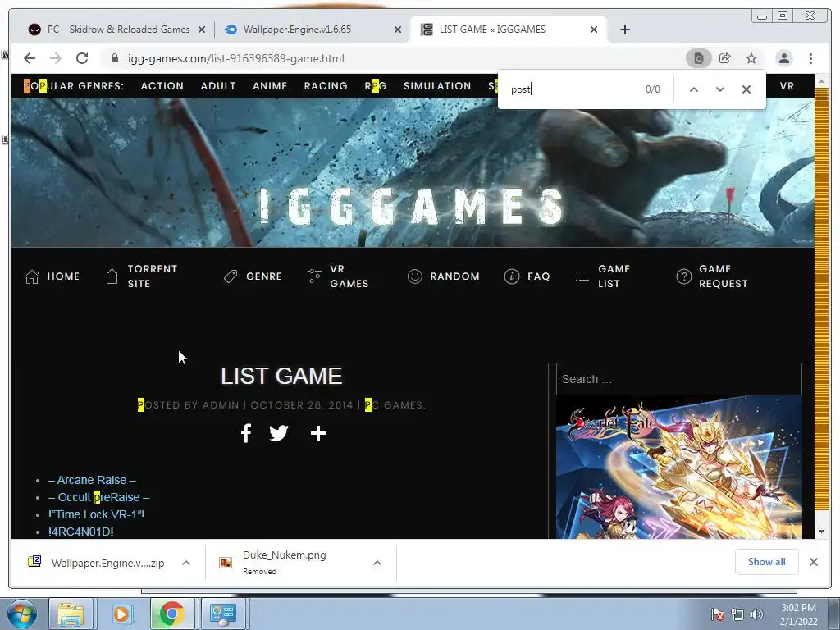Close the Skidrow & Reloaded Games tab
Screen dimensions: 840x630
click(x=202, y=30)
